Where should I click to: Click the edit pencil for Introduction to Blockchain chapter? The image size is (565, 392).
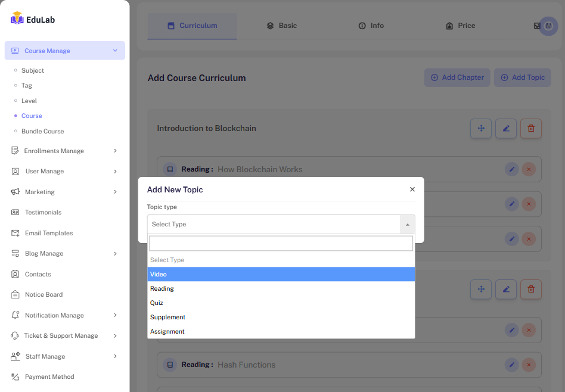[506, 129]
